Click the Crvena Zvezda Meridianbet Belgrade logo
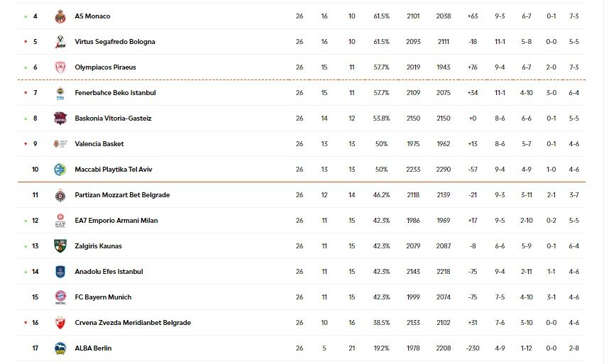Screen dimensions: 604x364 (x=60, y=323)
